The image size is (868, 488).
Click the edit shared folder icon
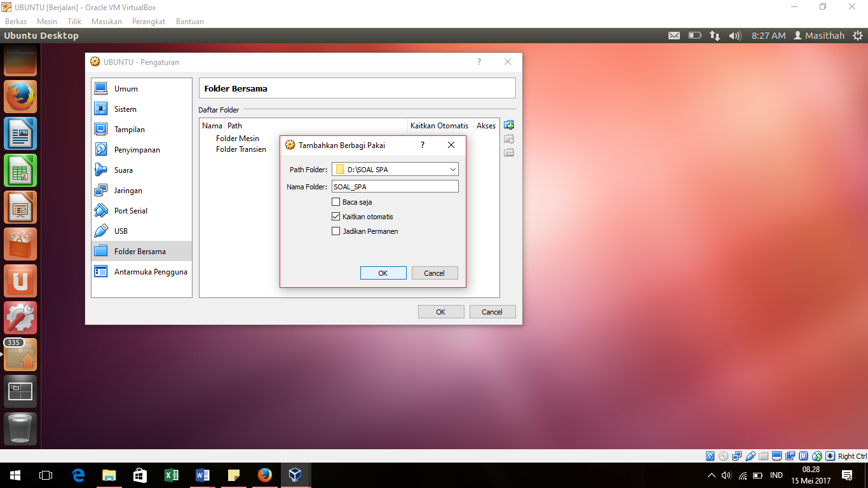(509, 139)
